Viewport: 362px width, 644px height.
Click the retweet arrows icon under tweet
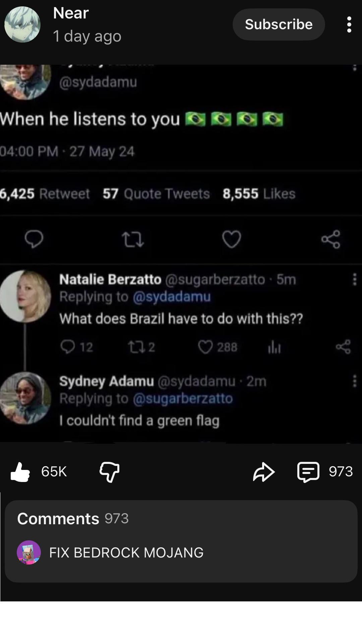pyautogui.click(x=133, y=239)
